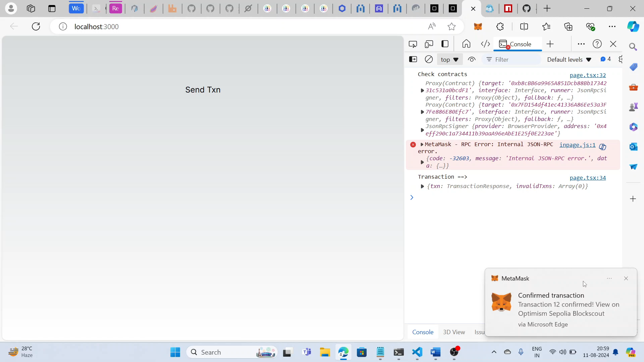
Task: Activate Read aloud icon
Action: click(x=432, y=26)
